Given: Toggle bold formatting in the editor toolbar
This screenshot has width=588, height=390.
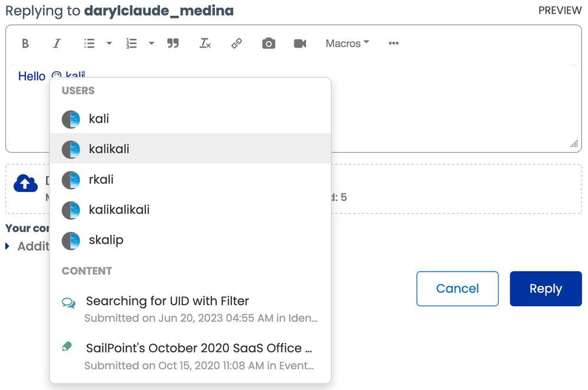Looking at the screenshot, I should [x=25, y=44].
